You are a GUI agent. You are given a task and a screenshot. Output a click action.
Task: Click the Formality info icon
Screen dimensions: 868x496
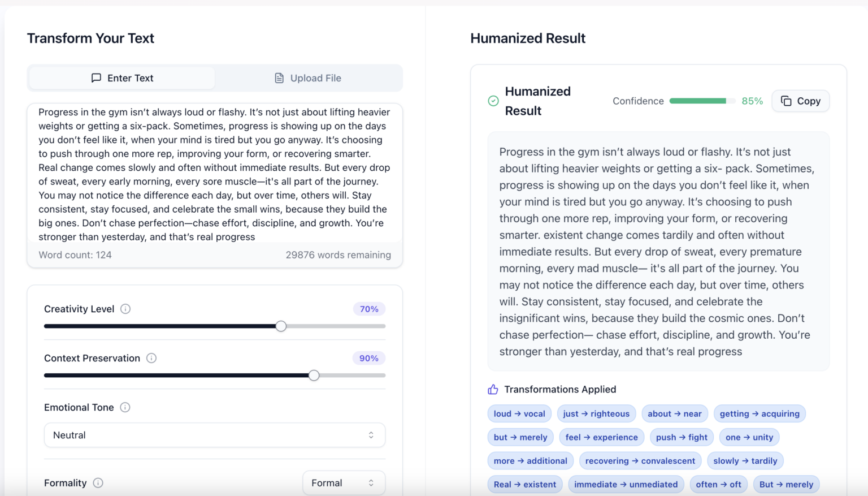[98, 483]
